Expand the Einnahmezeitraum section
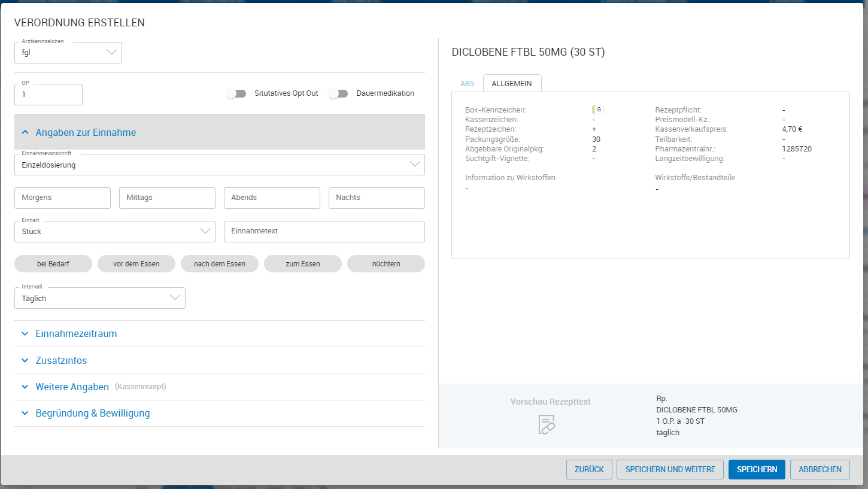Screen dimensions: 868x489 pyautogui.click(x=76, y=333)
